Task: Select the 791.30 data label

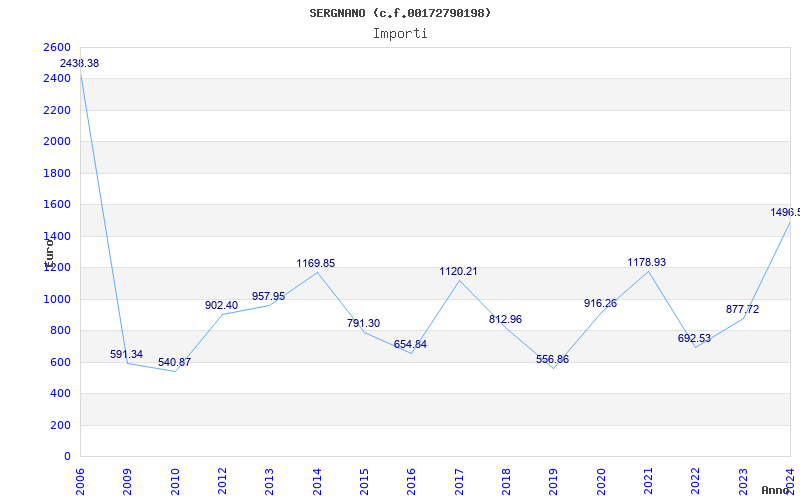Action: tap(363, 323)
